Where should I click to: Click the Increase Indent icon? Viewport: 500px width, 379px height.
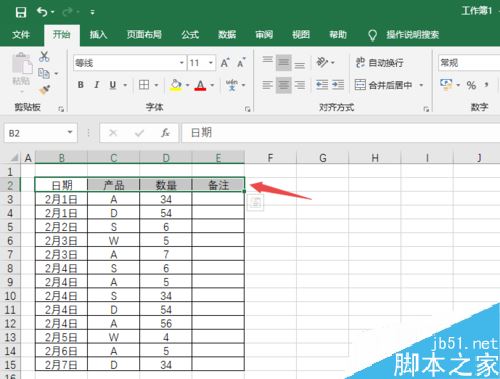(338, 85)
